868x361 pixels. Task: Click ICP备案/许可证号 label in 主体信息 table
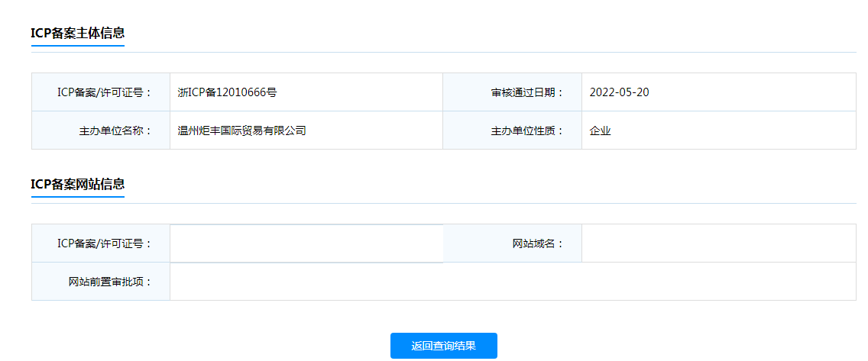tap(105, 92)
